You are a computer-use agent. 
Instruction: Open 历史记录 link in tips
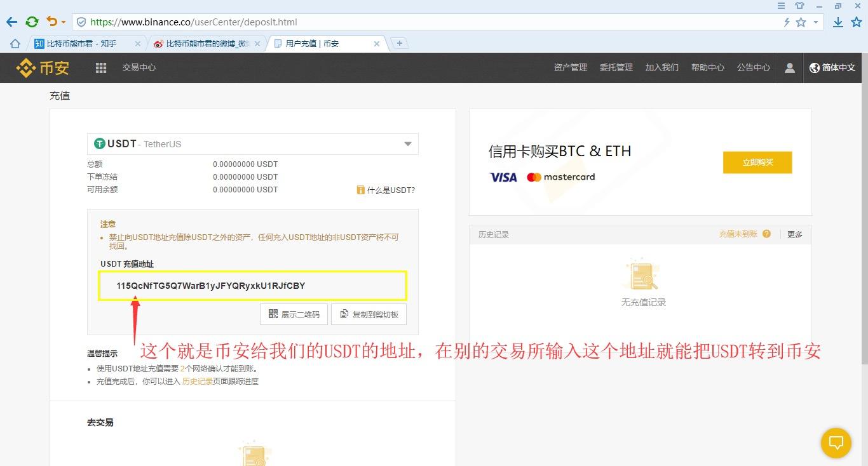point(198,382)
